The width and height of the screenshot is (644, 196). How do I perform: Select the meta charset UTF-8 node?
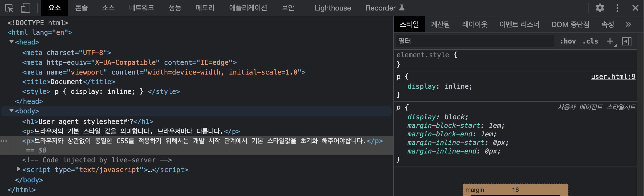[x=67, y=53]
